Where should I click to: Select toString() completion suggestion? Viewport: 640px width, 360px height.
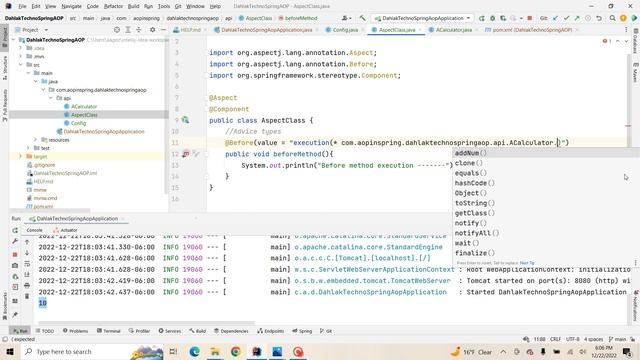click(546, 203)
